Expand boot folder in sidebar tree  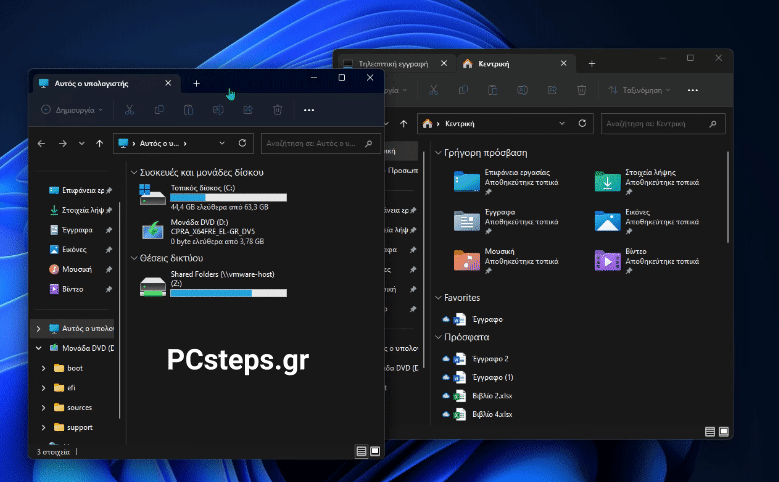[x=43, y=368]
